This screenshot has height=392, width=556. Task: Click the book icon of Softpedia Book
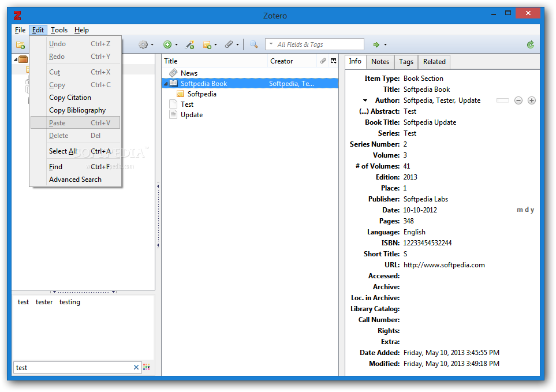(x=173, y=83)
